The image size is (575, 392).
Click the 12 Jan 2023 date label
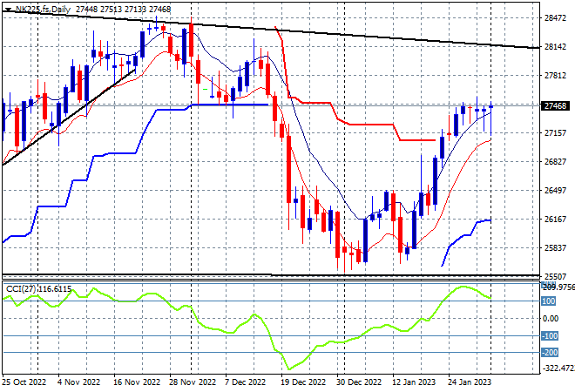pos(414,382)
